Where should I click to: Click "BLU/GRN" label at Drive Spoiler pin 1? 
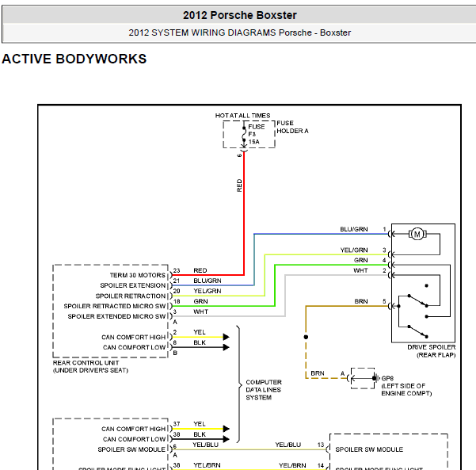pyautogui.click(x=354, y=229)
